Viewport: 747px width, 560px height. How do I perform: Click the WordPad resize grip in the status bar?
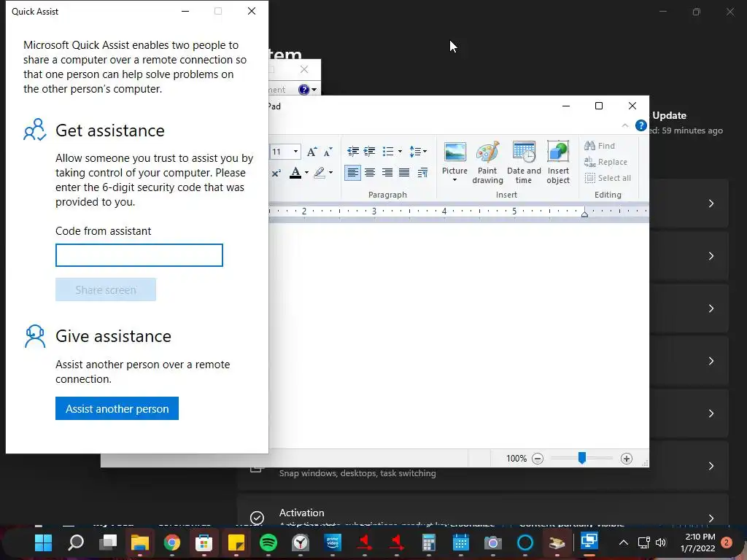point(645,463)
